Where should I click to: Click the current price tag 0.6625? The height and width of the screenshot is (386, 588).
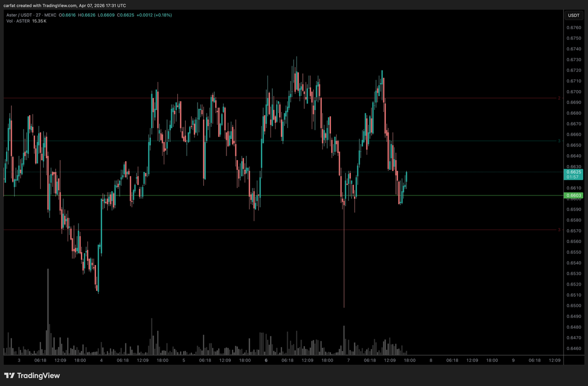pos(573,174)
